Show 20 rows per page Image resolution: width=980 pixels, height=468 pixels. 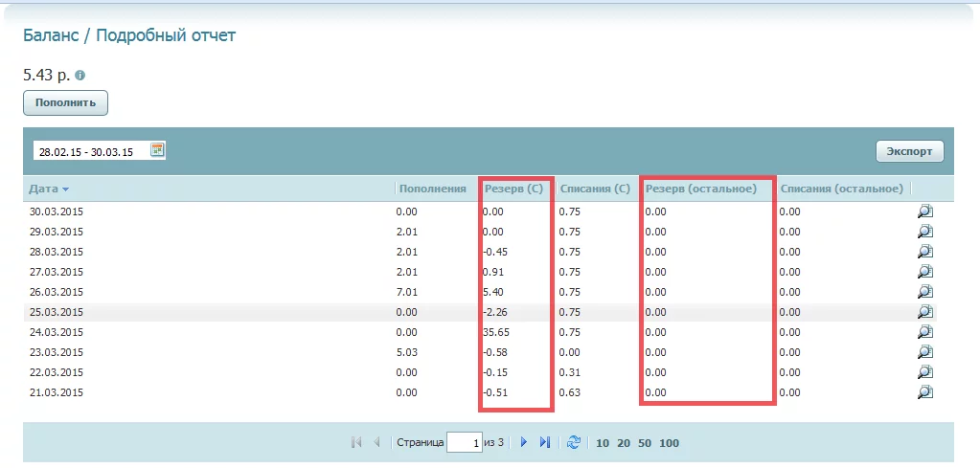(624, 444)
